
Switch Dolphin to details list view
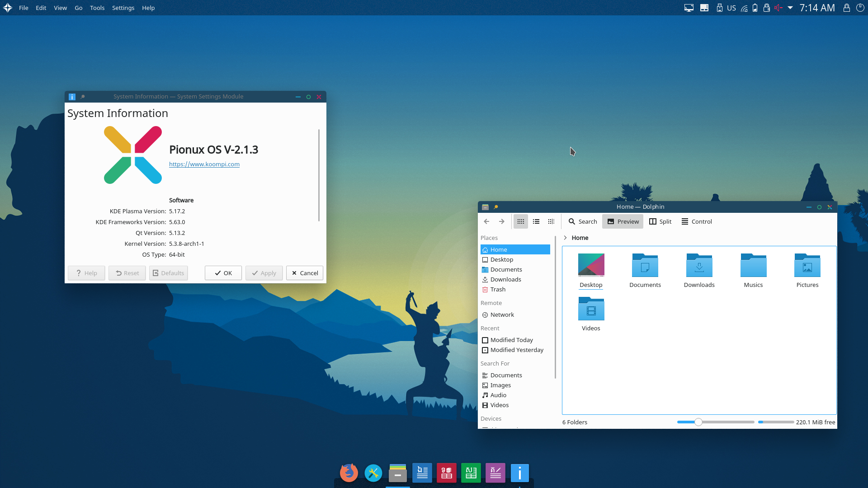click(x=551, y=221)
